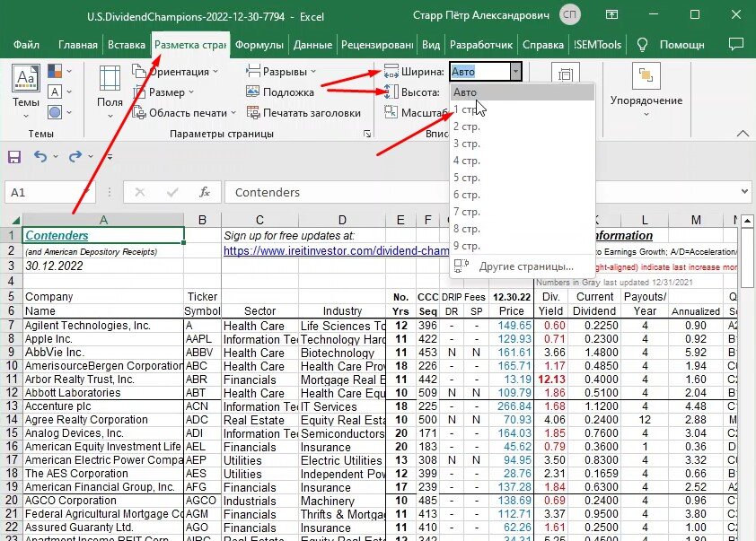Choose 6 стр. in width list

tap(522, 195)
